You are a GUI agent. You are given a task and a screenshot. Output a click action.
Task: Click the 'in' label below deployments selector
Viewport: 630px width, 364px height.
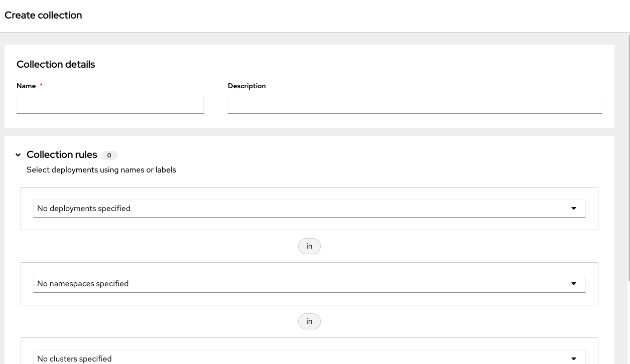pos(309,246)
